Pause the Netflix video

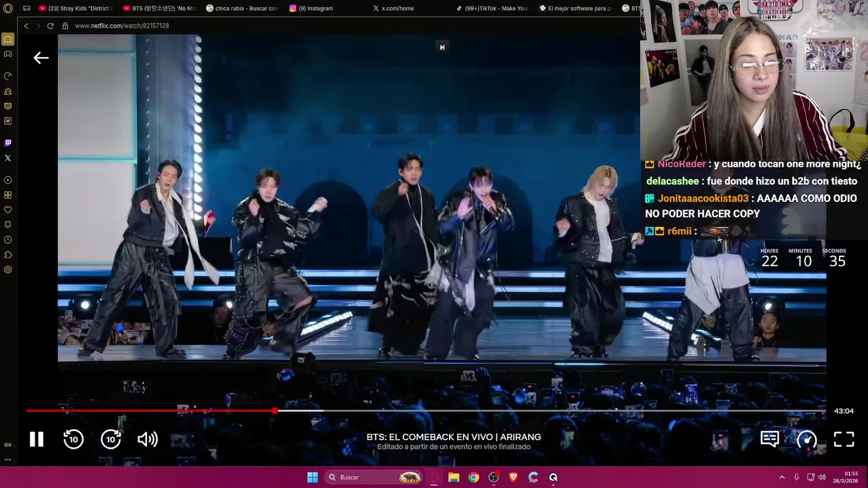point(37,439)
